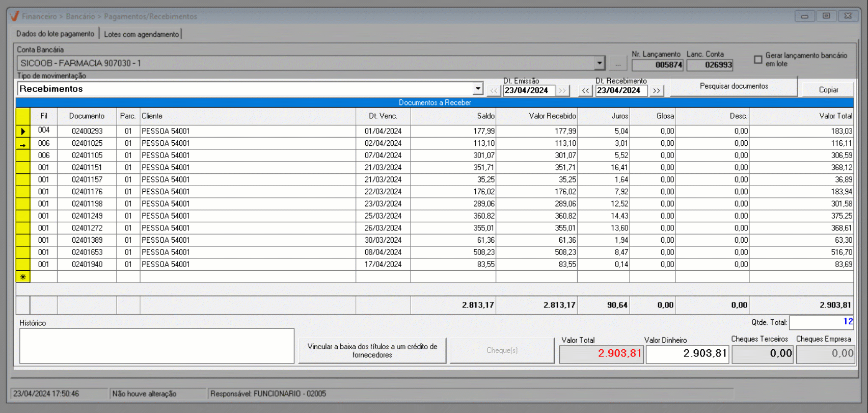Open the Conta Bancária dropdown
868x413 pixels.
599,64
